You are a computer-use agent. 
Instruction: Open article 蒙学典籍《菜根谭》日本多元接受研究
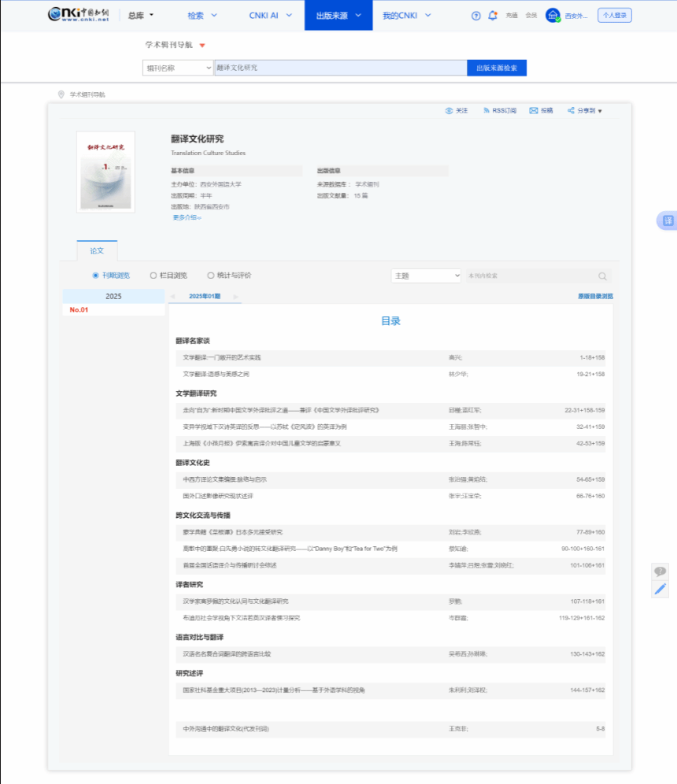232,532
